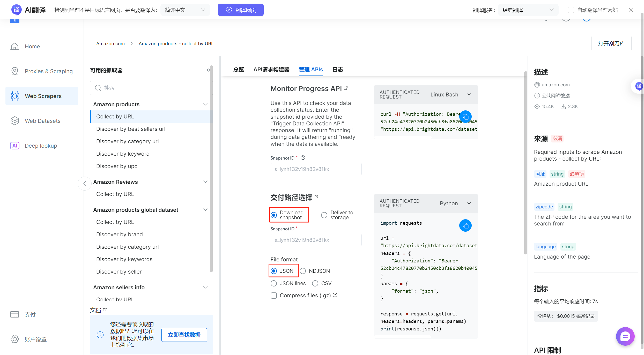Viewport: 644px width, 355px height.
Task: Switch to 日志 tab
Action: (338, 70)
